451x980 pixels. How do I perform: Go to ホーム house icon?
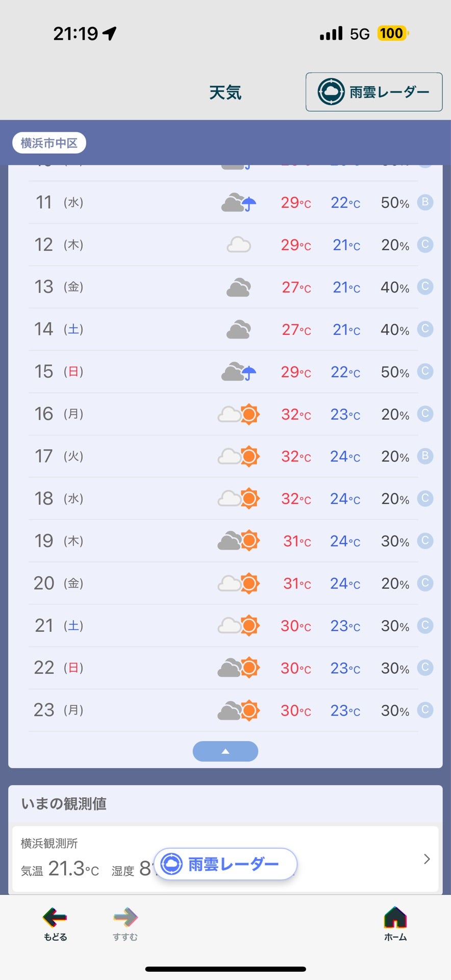pos(395,917)
